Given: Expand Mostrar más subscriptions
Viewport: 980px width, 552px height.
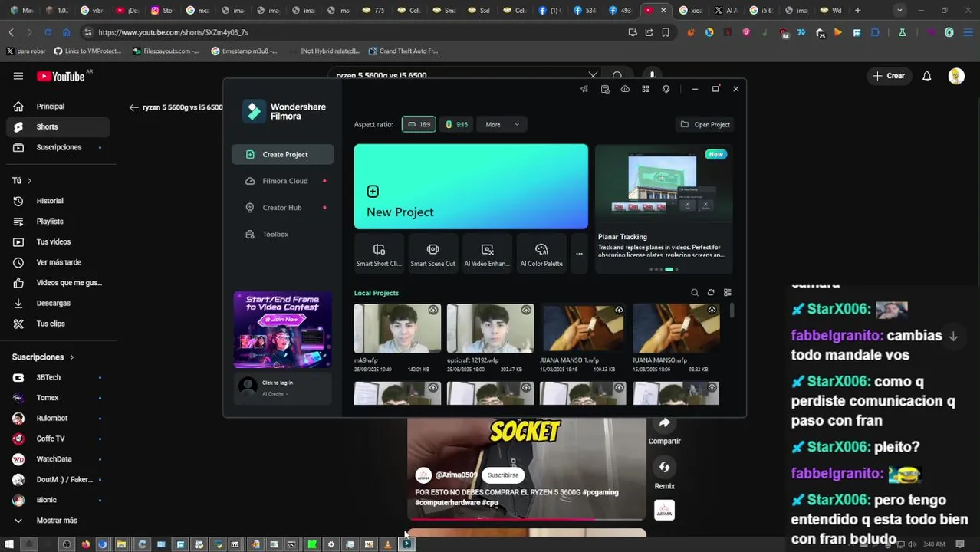Looking at the screenshot, I should pos(58,521).
